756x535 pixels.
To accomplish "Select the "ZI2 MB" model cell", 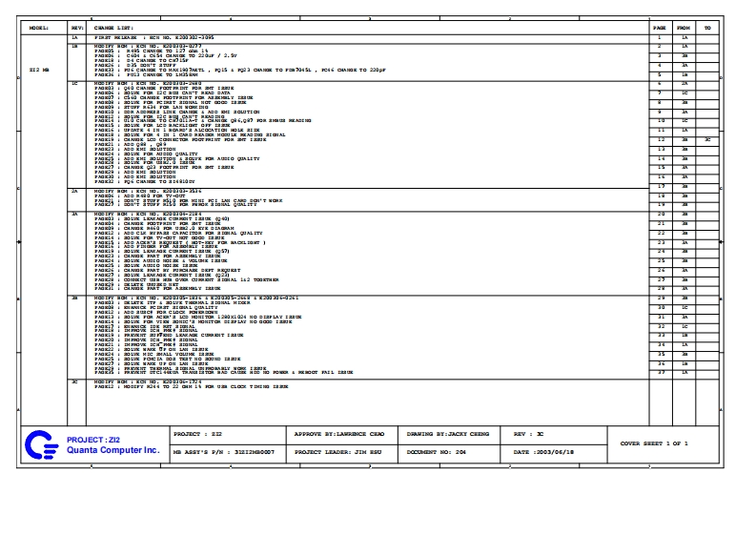I will tap(39, 71).
